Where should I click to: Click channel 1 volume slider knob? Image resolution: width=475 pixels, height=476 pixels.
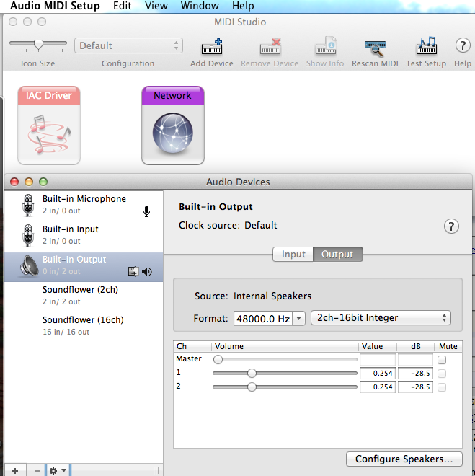tap(252, 373)
